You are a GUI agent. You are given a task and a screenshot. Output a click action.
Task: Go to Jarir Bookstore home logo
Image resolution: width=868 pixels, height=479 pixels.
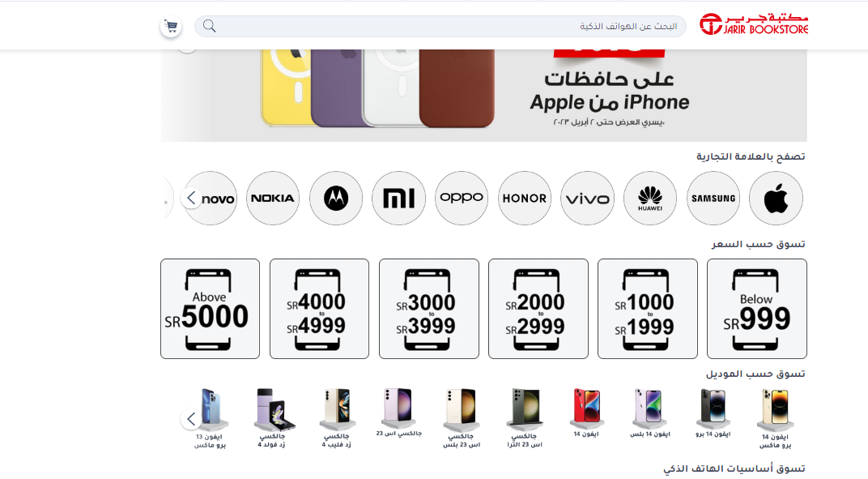[753, 24]
